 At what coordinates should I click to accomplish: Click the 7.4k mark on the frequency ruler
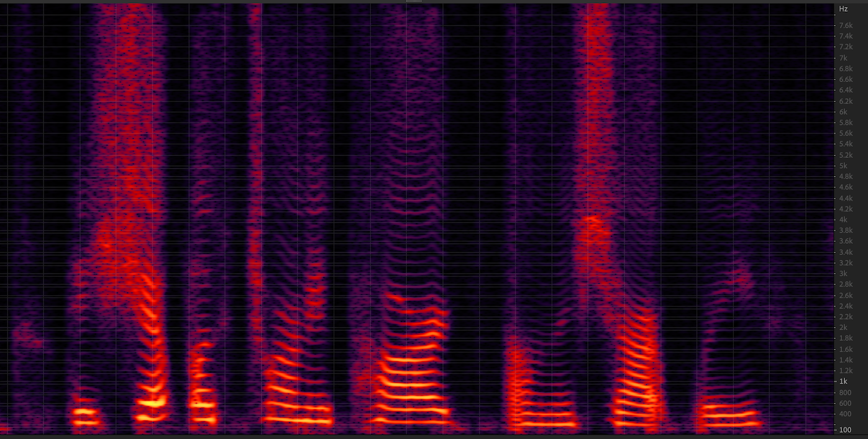pyautogui.click(x=845, y=37)
